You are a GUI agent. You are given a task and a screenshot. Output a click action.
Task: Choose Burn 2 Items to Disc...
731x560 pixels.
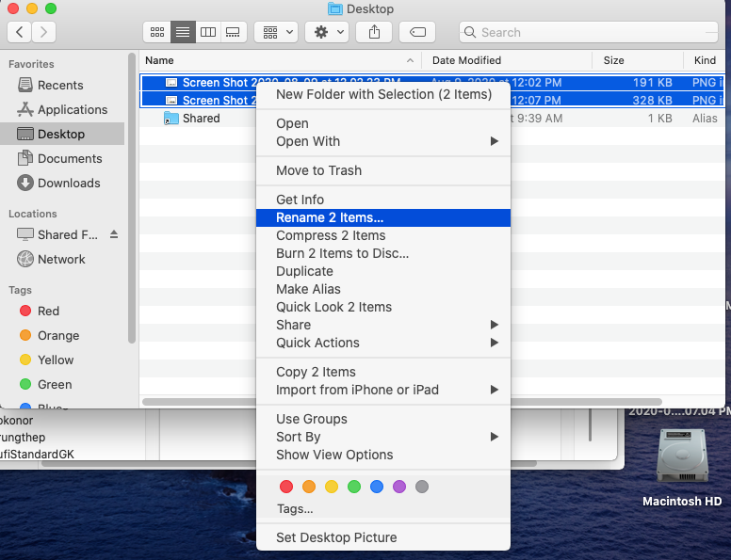[383, 253]
